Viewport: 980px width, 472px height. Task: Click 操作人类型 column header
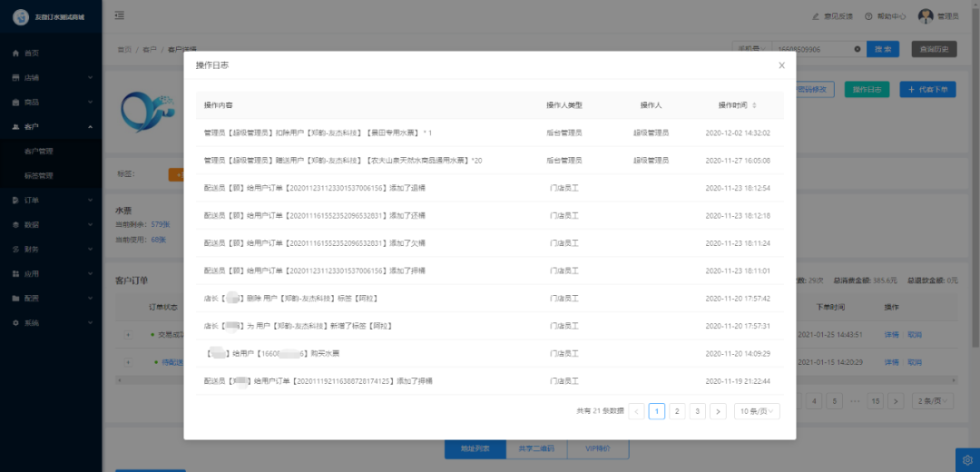[x=563, y=105]
